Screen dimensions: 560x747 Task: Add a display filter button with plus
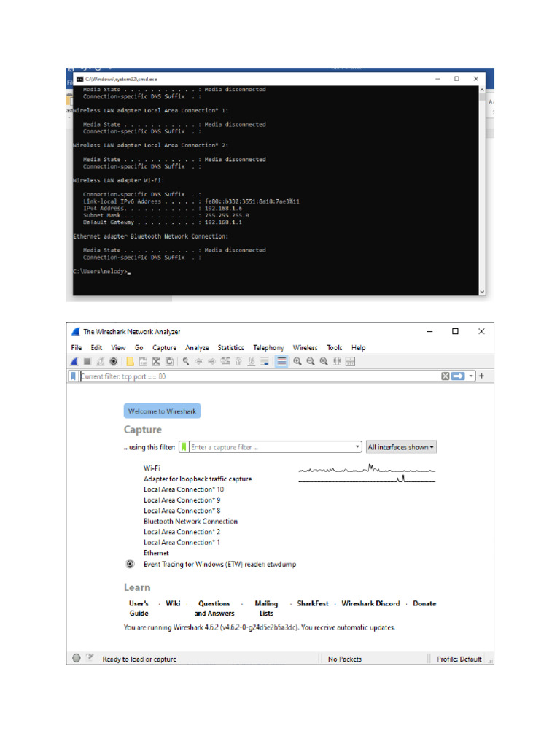[481, 376]
